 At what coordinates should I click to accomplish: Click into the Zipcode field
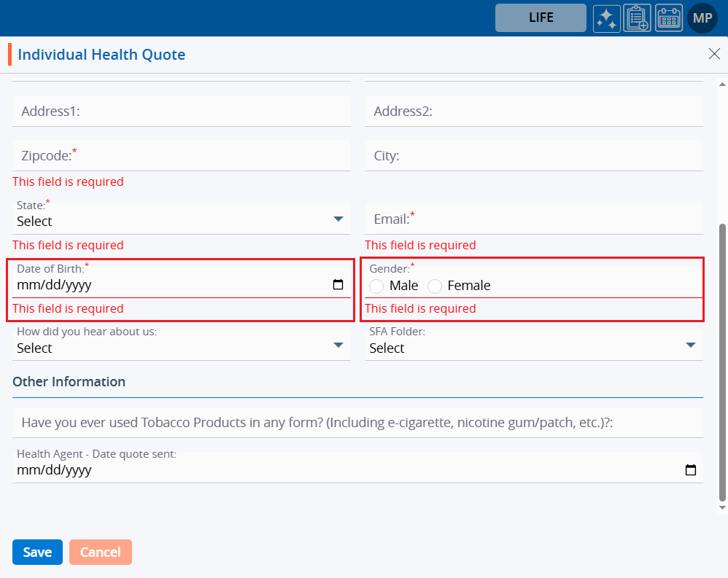coord(181,156)
